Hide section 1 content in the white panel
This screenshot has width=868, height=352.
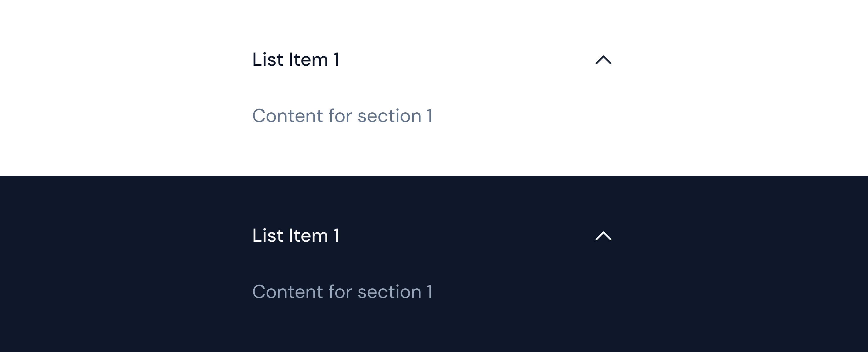point(603,60)
